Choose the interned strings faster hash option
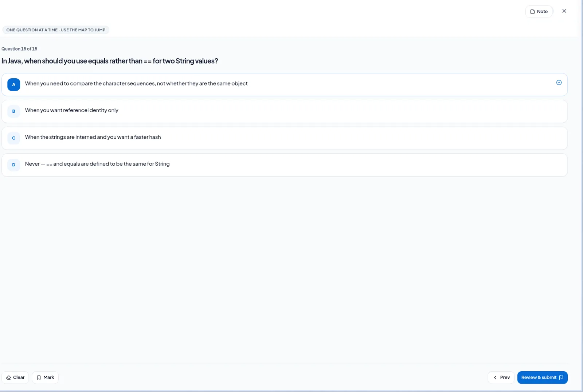The height and width of the screenshot is (392, 583). click(x=285, y=138)
